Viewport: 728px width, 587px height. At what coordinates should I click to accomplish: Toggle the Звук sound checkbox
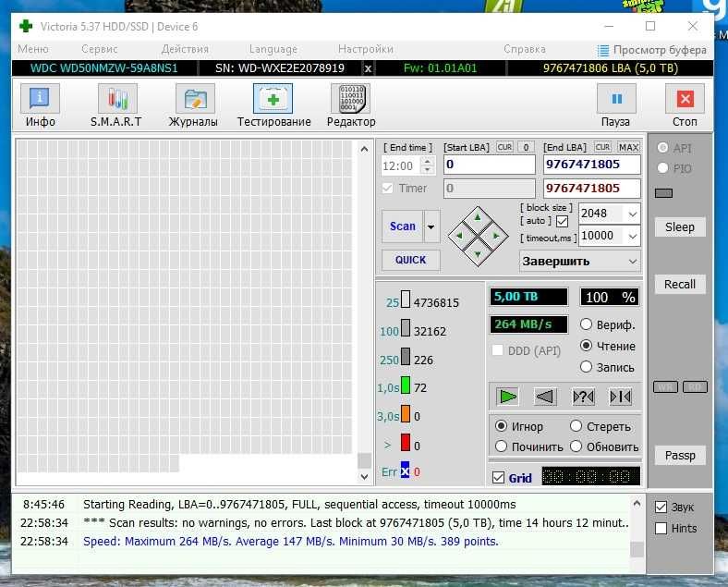pos(661,508)
